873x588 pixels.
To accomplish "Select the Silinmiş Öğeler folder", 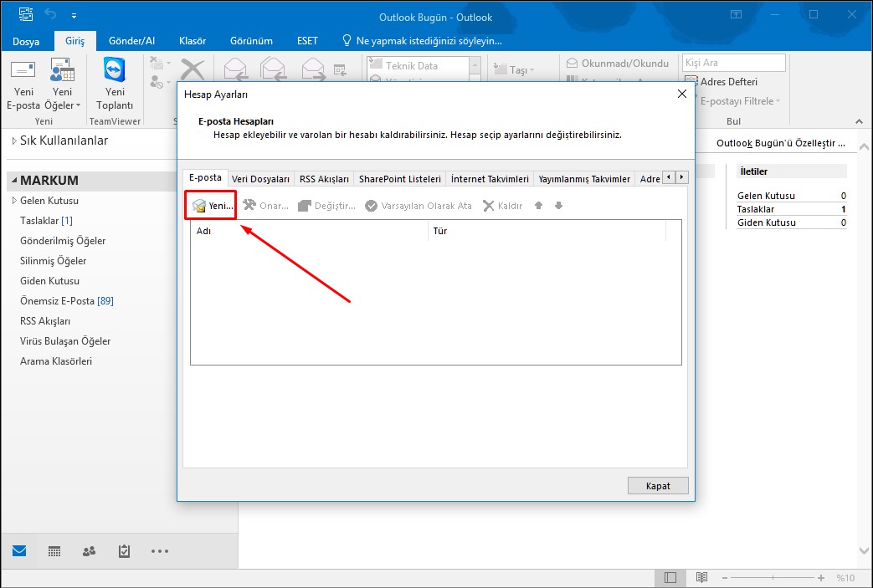I will click(x=53, y=261).
